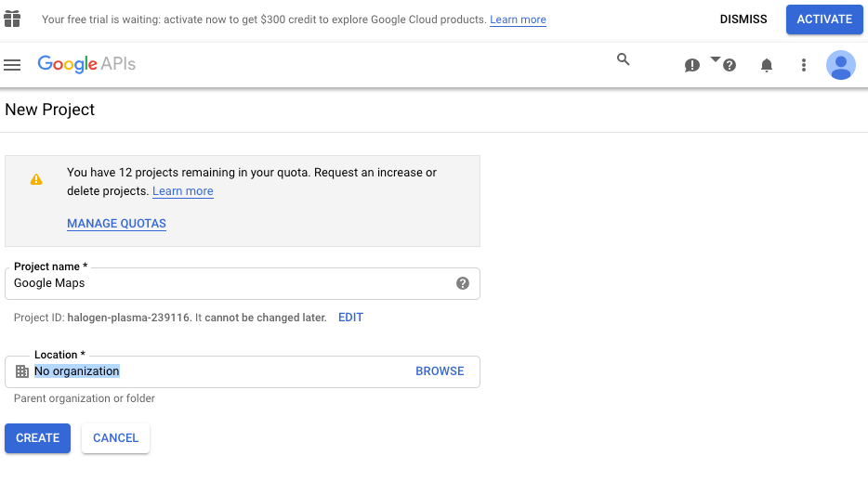Expand the project selector dropdown arrow
868x481 pixels.
[x=715, y=58]
